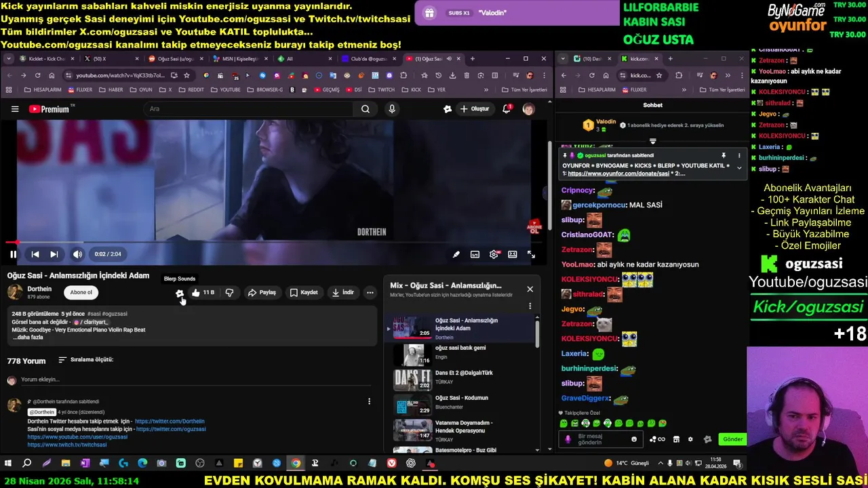868x488 pixels.
Task: Go to previous video in player
Action: coord(35,254)
